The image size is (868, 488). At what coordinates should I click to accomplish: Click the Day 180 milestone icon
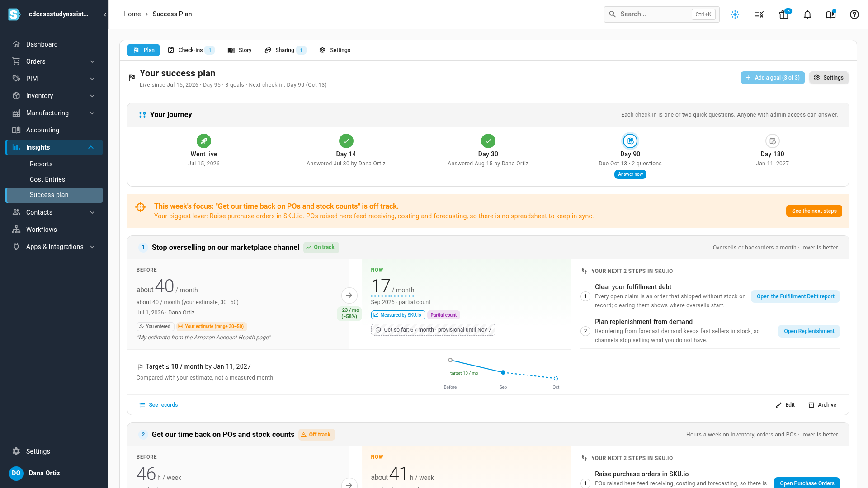tap(773, 141)
